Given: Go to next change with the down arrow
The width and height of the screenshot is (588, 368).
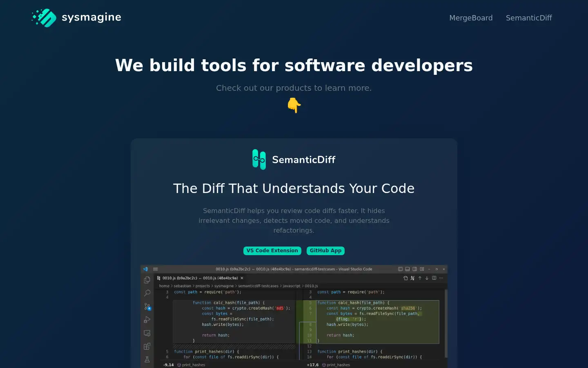Looking at the screenshot, I should tap(427, 278).
